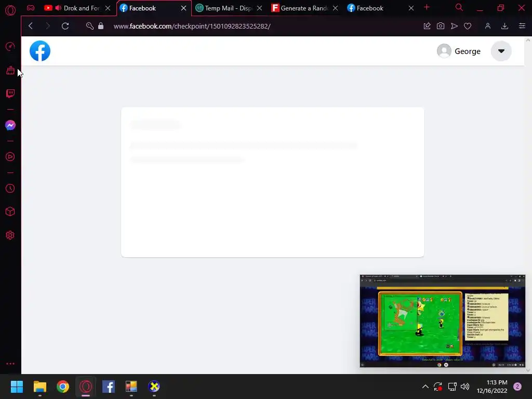Click picture-in-picture video popup thumbnail

(443, 321)
